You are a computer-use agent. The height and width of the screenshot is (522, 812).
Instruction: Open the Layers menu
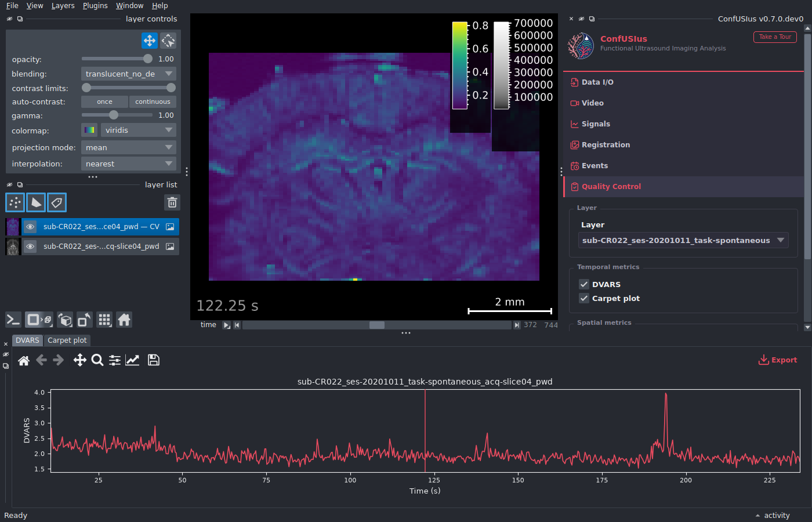click(63, 6)
